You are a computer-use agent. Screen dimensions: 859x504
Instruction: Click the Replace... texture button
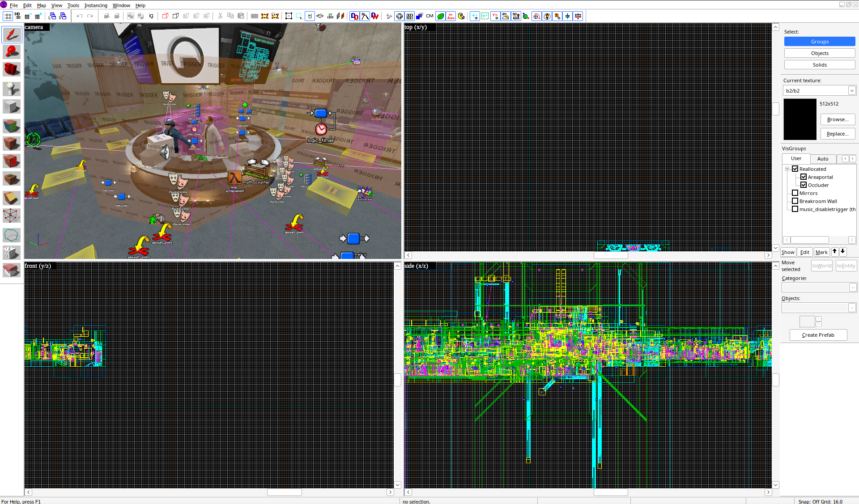click(838, 134)
